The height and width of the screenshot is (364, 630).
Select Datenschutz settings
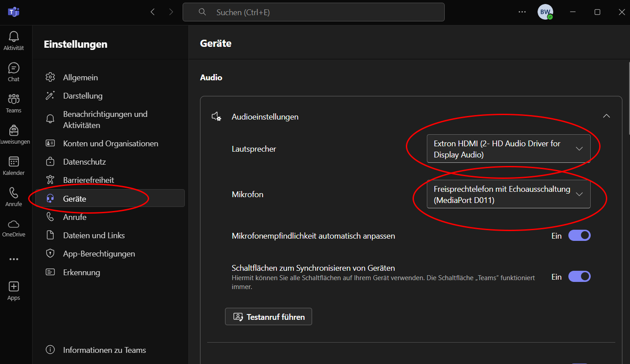pyautogui.click(x=110, y=161)
